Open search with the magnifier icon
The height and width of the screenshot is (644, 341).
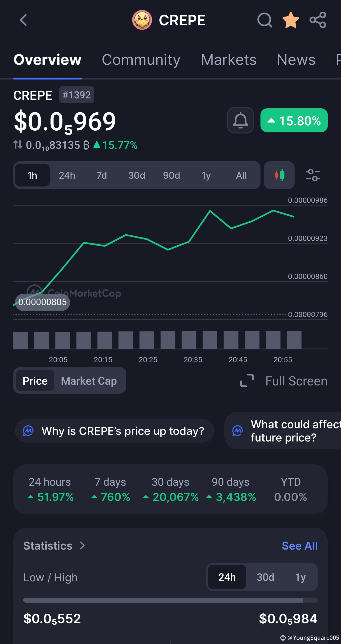tap(265, 20)
